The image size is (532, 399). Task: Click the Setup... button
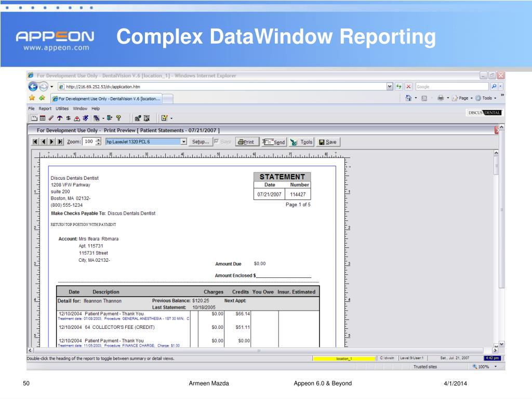pyautogui.click(x=201, y=142)
